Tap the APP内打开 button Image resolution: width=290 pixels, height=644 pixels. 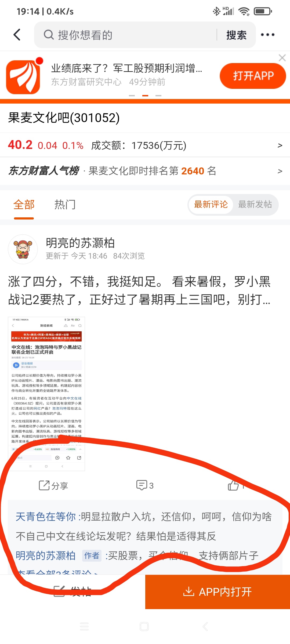pyautogui.click(x=218, y=592)
